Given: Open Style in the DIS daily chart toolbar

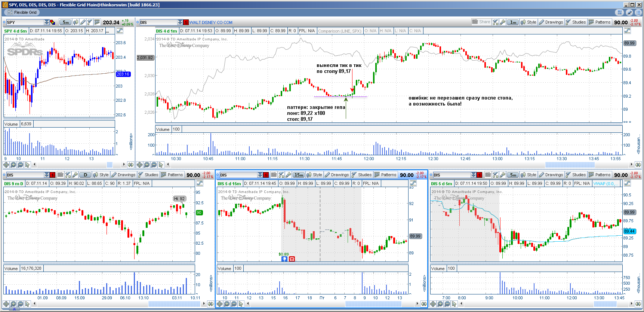Looking at the screenshot, I should coord(101,175).
